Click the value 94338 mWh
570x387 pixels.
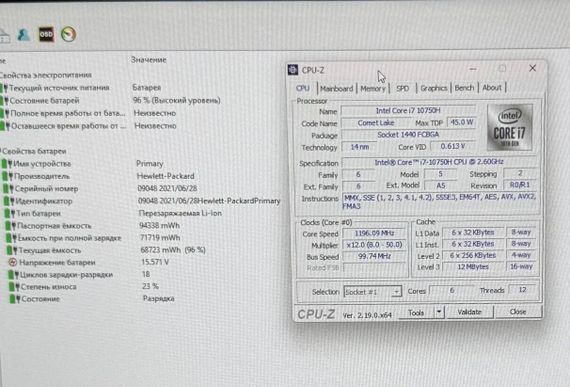160,226
